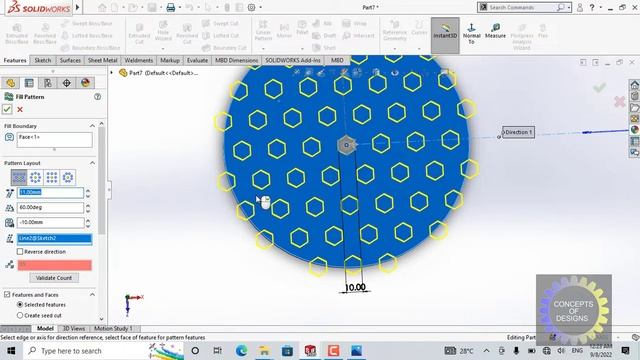The image size is (640, 360).
Task: Expand the SOLIDWORKS menu flyout arrow
Action: click(x=78, y=7)
